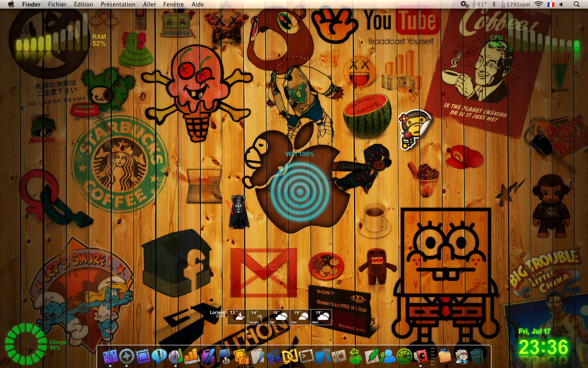Open the volume control in menu bar
588x368 pixels.
561,4
